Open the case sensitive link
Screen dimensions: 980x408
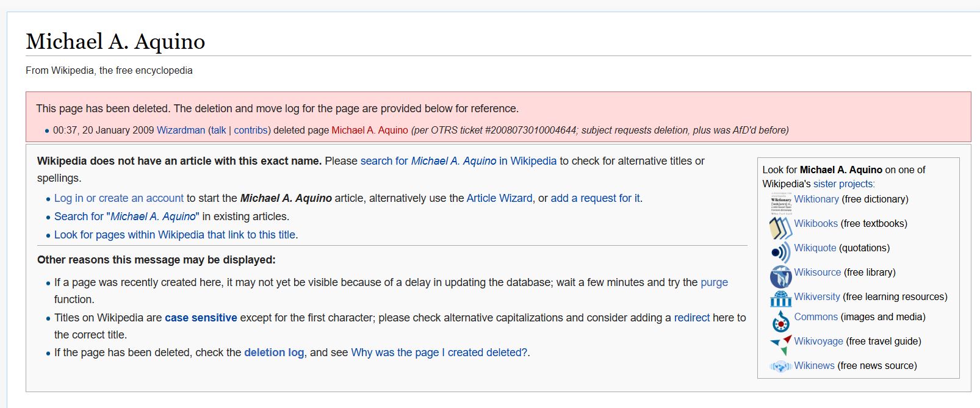(201, 318)
